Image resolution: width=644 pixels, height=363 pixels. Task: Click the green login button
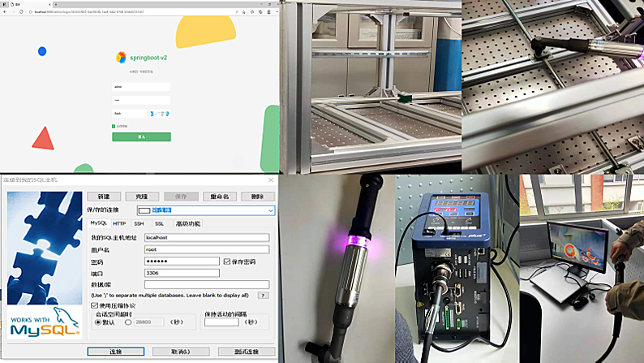[141, 137]
